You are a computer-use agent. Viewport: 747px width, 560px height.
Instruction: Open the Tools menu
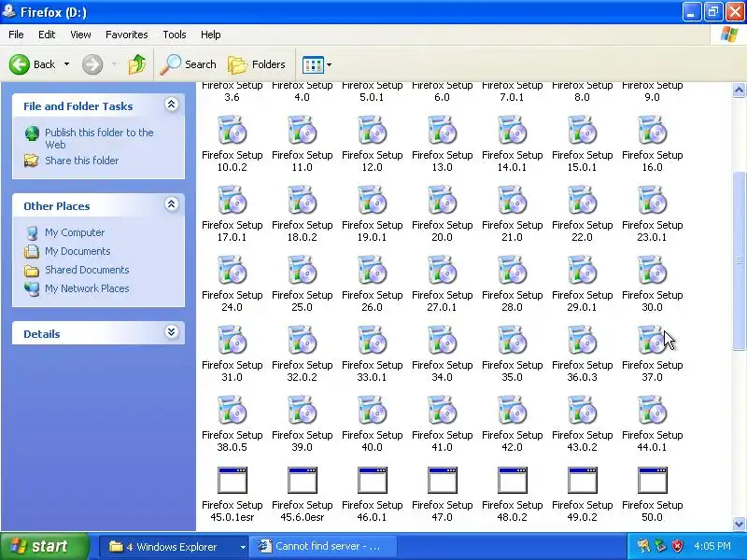(175, 35)
